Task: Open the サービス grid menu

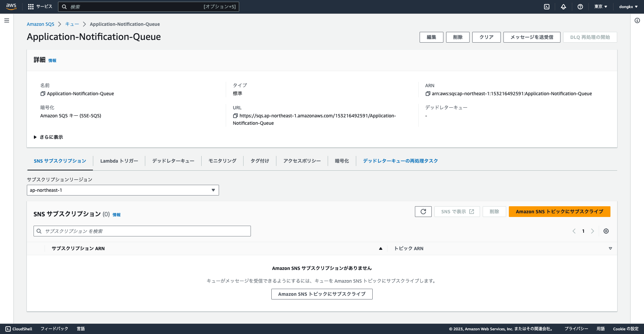Action: (x=40, y=7)
